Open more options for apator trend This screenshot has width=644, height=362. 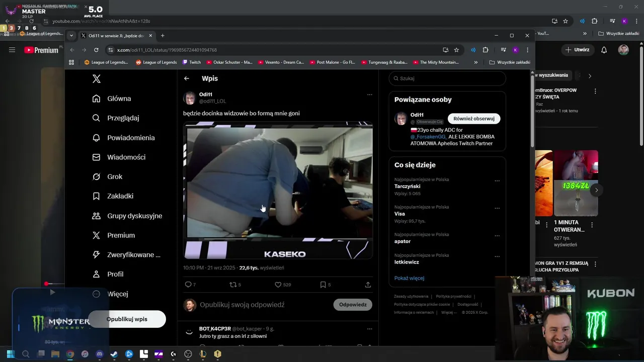(x=497, y=236)
